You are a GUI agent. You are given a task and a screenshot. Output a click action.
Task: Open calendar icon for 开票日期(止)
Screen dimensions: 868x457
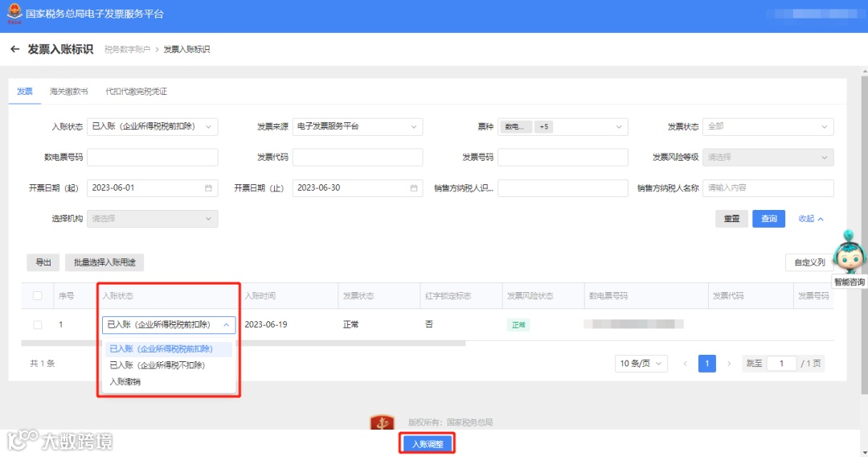(x=414, y=188)
